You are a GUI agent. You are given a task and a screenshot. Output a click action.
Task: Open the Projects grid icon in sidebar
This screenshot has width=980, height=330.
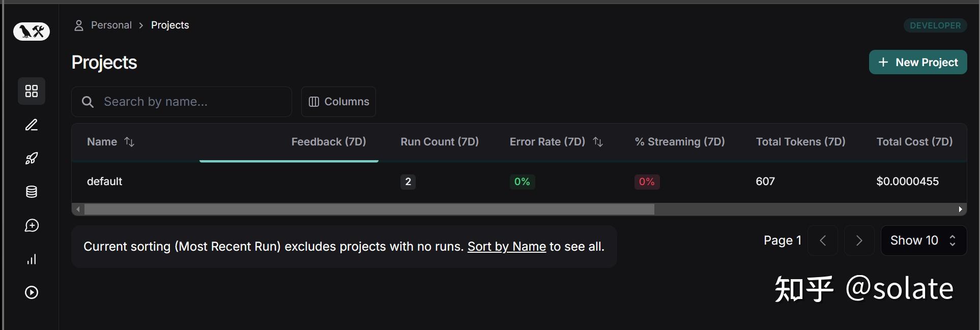click(x=32, y=91)
